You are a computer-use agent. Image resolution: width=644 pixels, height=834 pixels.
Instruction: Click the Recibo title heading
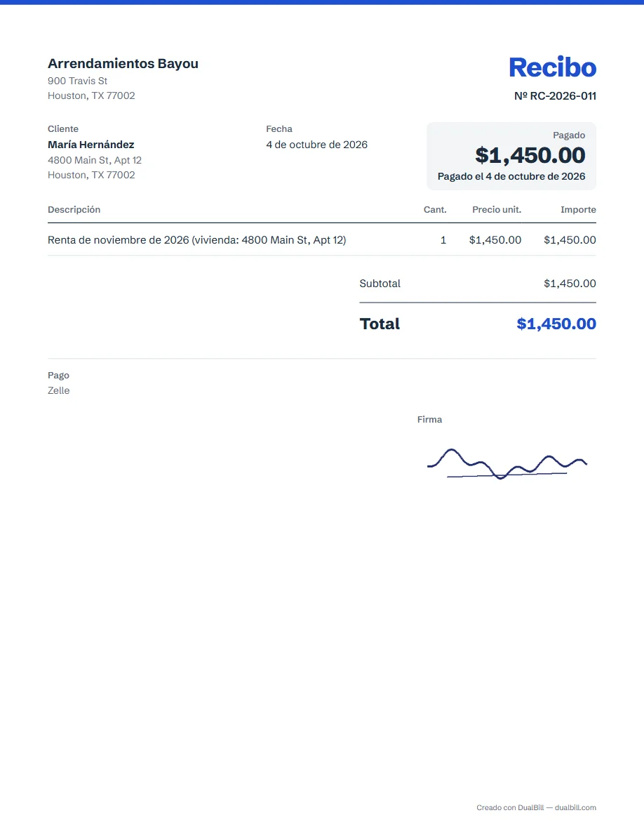coord(552,67)
